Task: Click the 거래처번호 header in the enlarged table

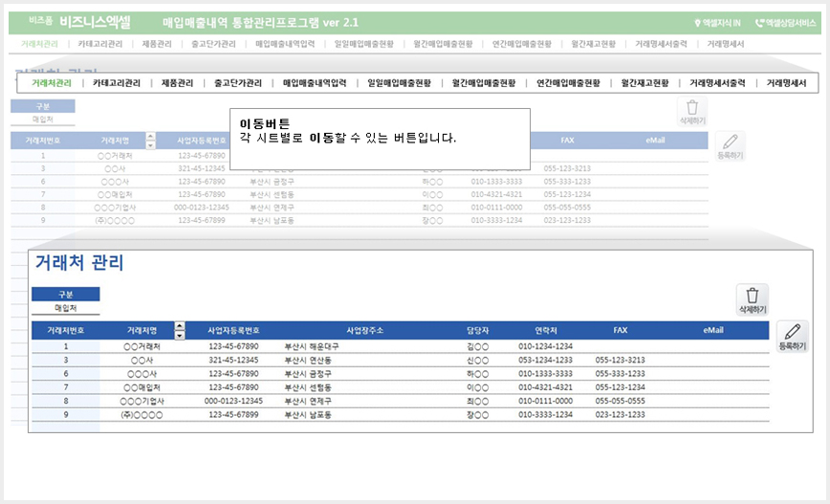Action: (66, 330)
